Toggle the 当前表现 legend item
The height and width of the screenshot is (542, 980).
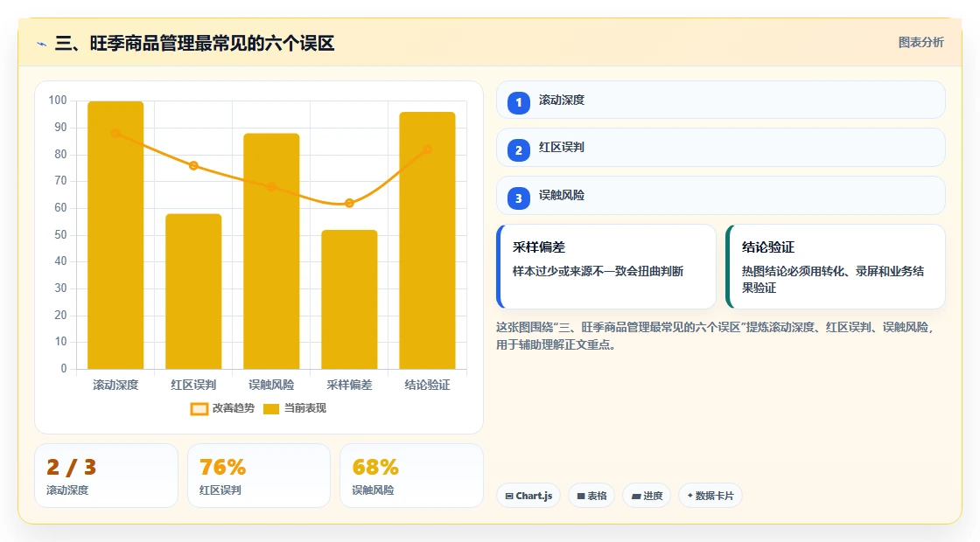(294, 408)
